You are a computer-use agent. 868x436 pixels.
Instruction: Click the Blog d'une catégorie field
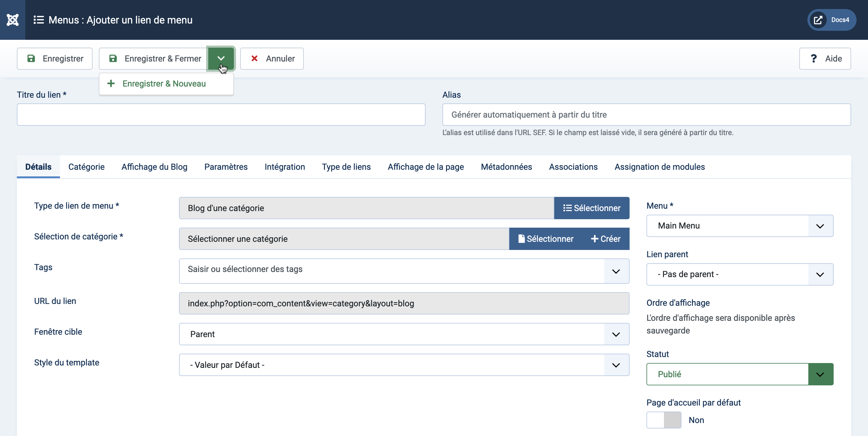pos(366,208)
